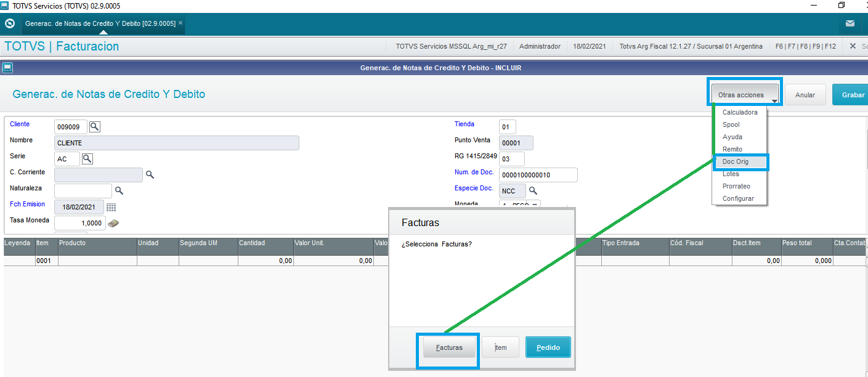Select Doc Orig menu entry
This screenshot has height=377, width=868.
(x=740, y=162)
